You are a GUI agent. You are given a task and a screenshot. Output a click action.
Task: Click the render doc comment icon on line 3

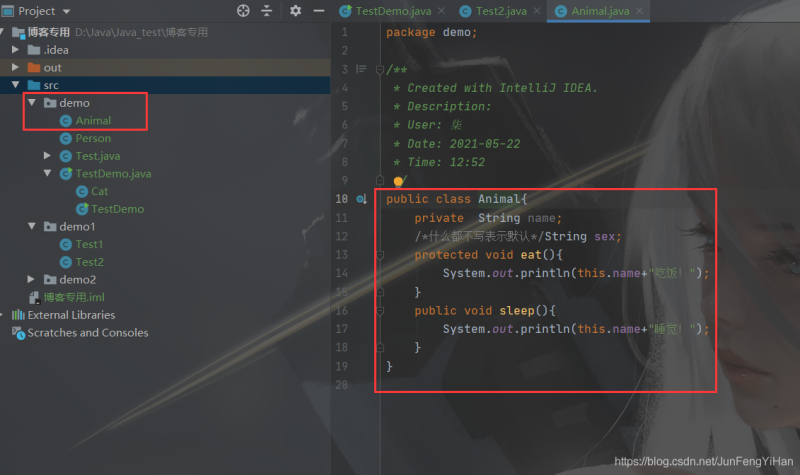coord(361,69)
